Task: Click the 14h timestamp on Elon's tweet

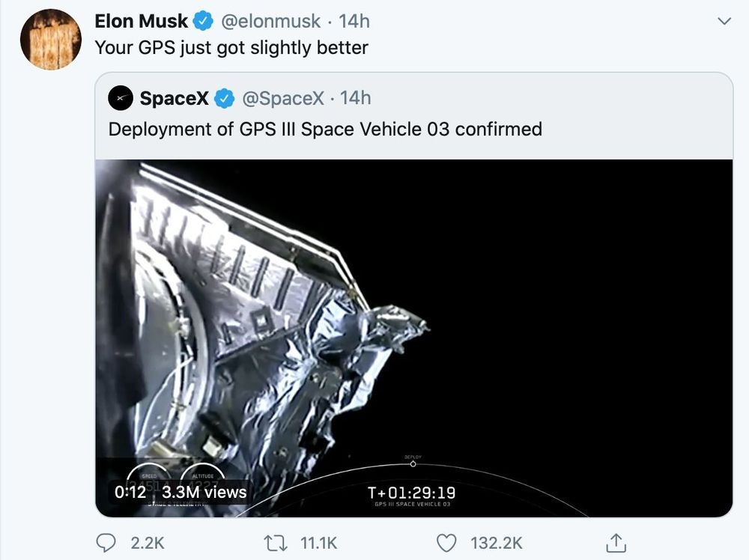Action: 354,22
